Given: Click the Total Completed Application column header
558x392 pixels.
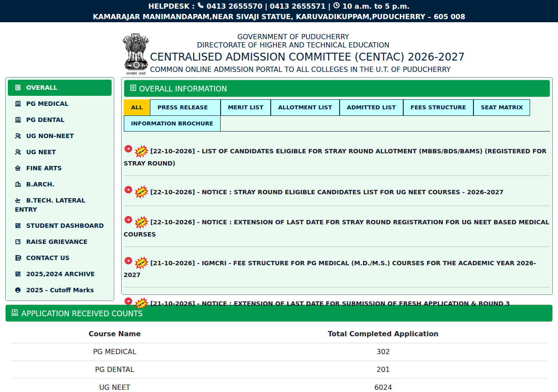Looking at the screenshot, I should [x=383, y=334].
